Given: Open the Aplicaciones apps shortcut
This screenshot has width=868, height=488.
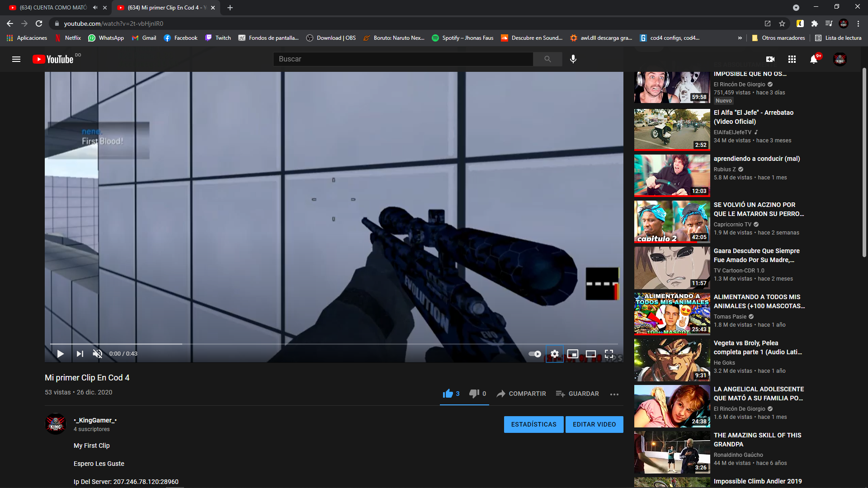Looking at the screenshot, I should [x=27, y=38].
